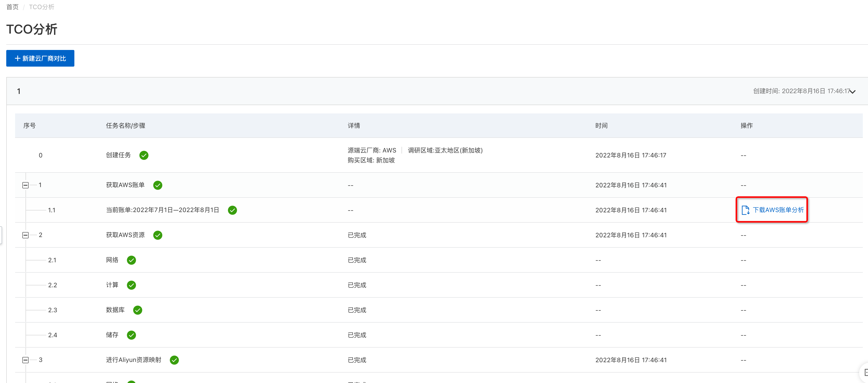Click the green check icon next to 创建任务

(144, 155)
